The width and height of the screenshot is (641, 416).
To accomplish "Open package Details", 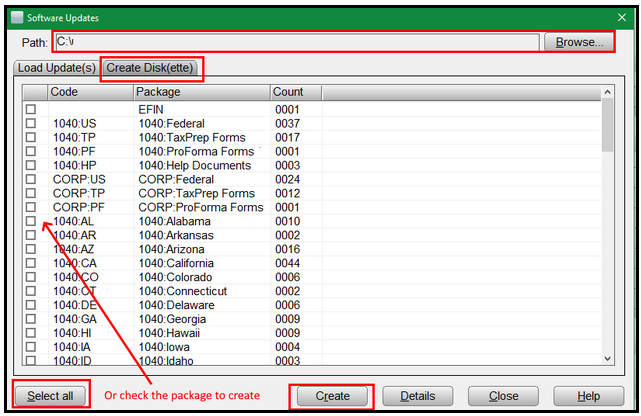I will pyautogui.click(x=417, y=395).
